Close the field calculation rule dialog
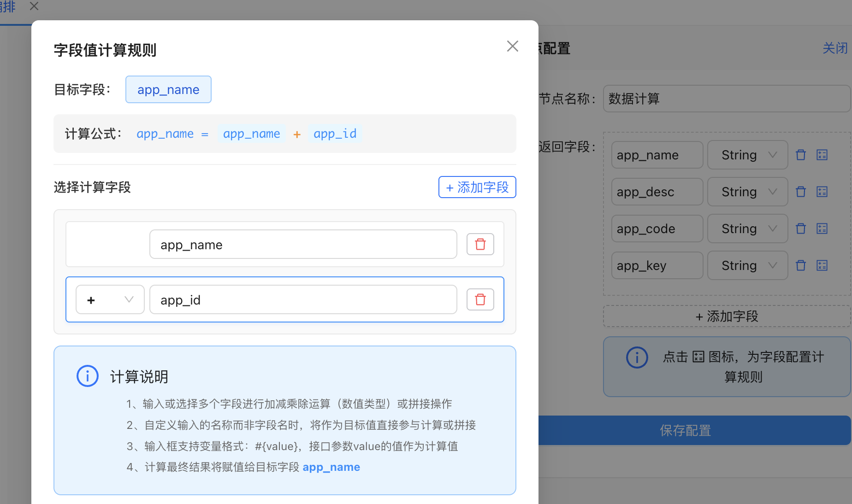 (512, 46)
